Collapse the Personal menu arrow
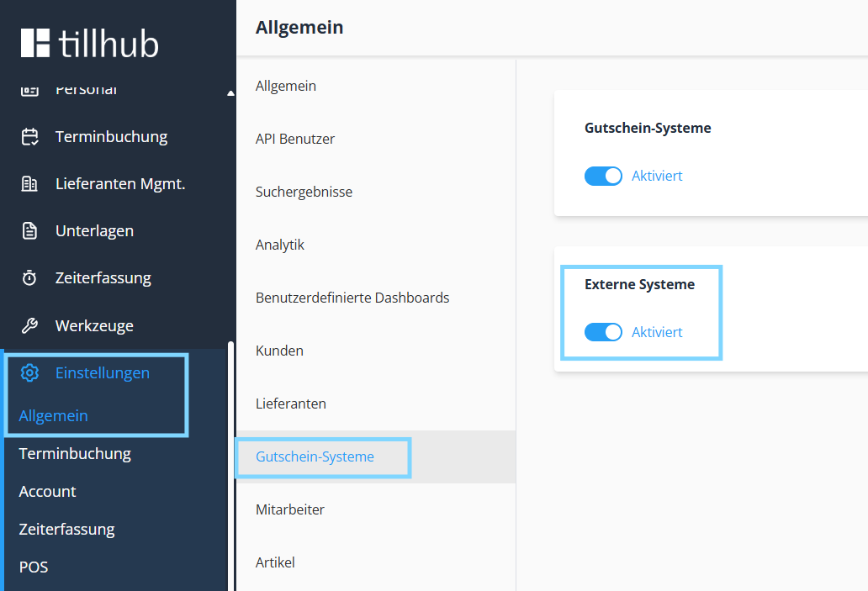This screenshot has height=591, width=868. (x=230, y=92)
